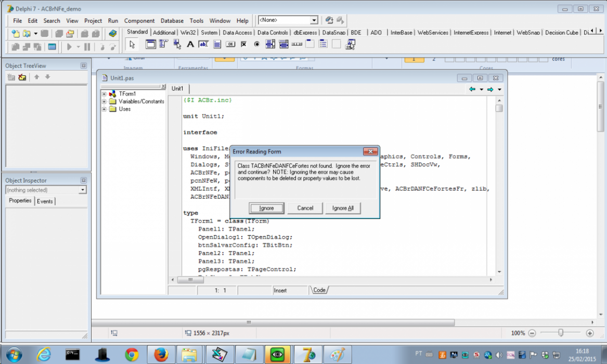Select the ScrollBar component icon
607x364 pixels.
point(297,44)
